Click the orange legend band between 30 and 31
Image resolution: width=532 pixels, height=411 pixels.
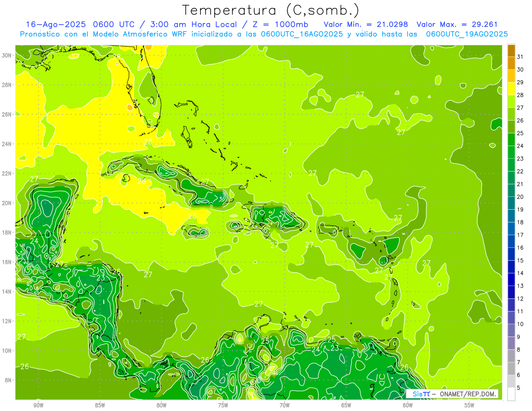point(511,63)
